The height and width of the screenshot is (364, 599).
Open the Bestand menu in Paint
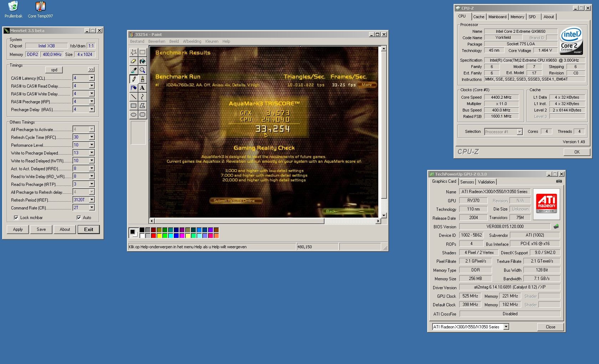point(137,41)
